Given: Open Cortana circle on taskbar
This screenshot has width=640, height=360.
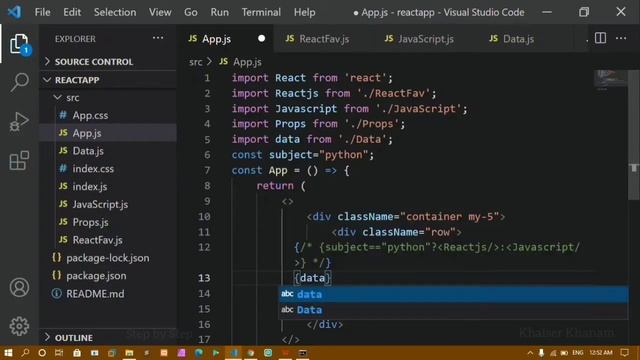Looking at the screenshot, I should click(x=42, y=353).
